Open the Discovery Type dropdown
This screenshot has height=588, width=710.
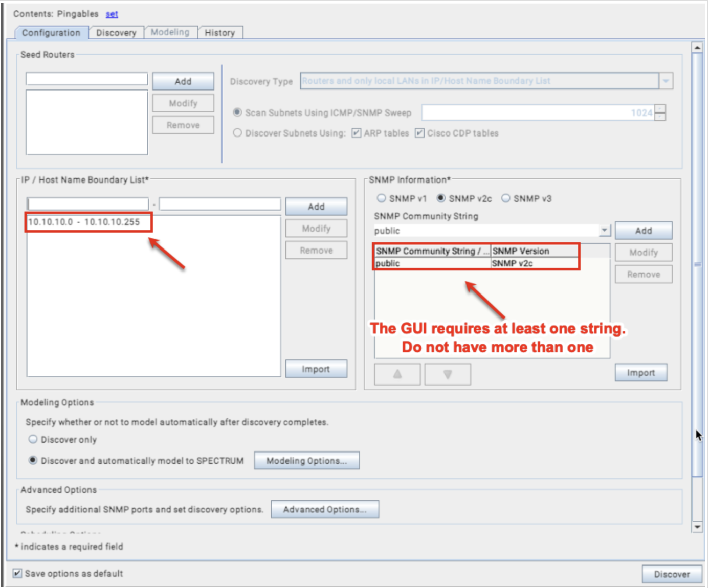(665, 81)
